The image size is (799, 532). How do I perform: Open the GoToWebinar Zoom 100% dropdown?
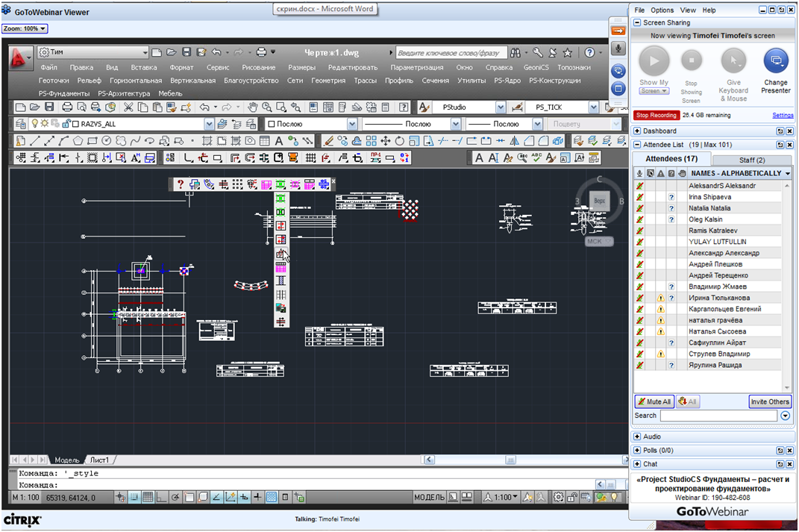(25, 28)
